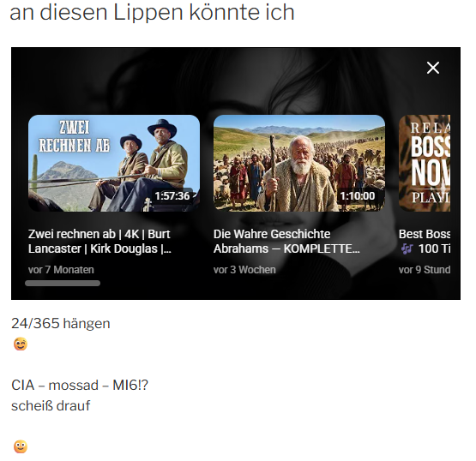Click the CIA – mossad – MI6!? text line

80,386
